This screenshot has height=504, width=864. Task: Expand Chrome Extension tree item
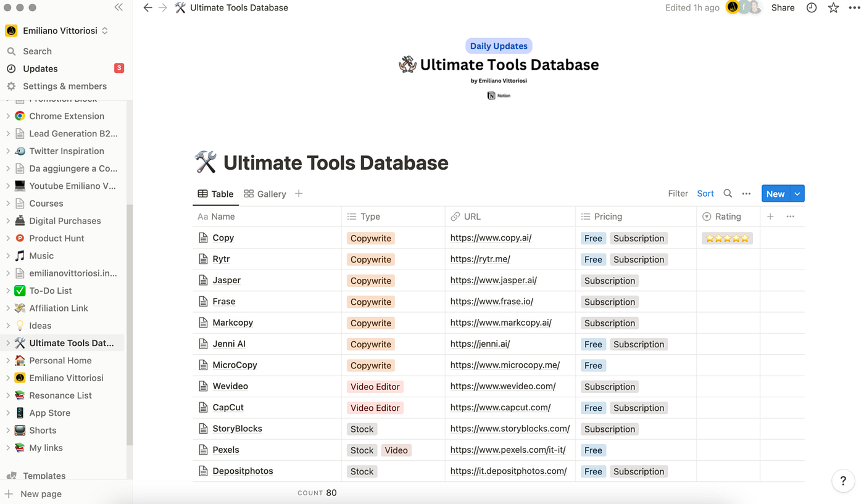[8, 116]
